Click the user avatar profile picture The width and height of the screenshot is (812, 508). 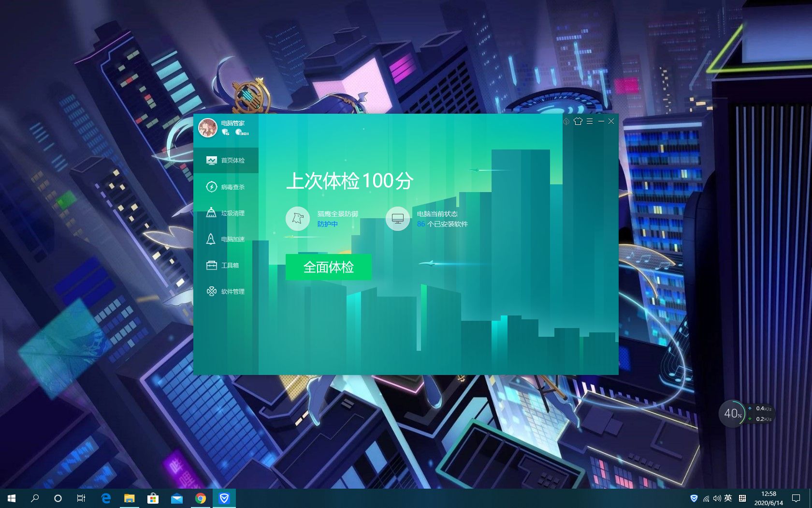[207, 127]
